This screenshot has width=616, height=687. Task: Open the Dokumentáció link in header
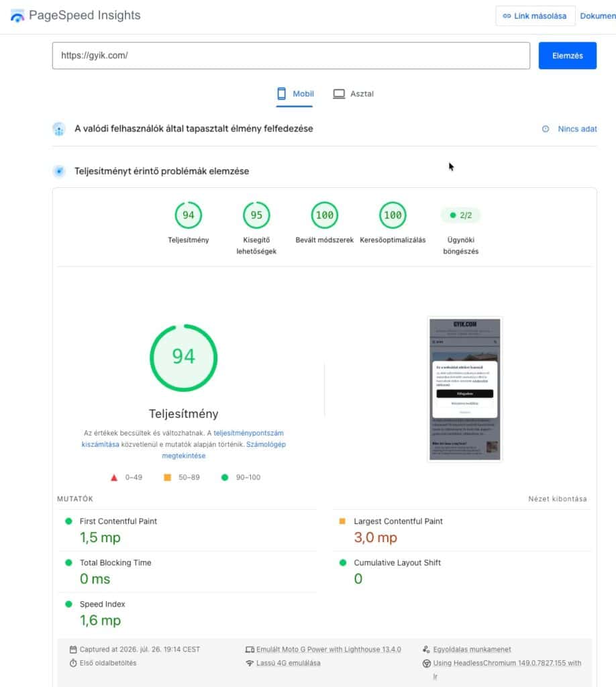click(598, 16)
